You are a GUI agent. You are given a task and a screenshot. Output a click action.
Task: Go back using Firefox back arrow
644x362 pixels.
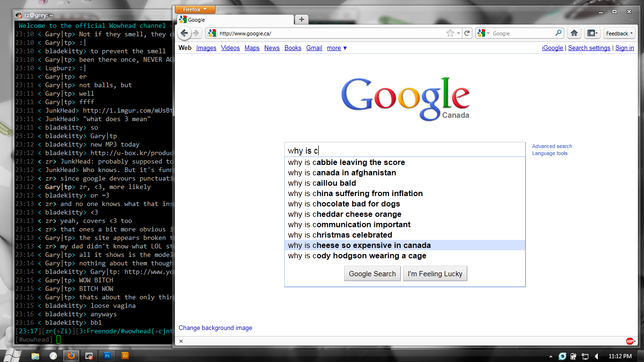click(184, 33)
